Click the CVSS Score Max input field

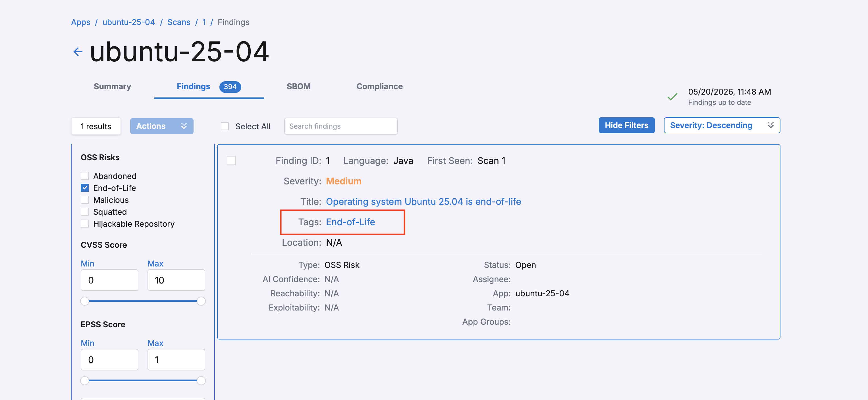176,280
